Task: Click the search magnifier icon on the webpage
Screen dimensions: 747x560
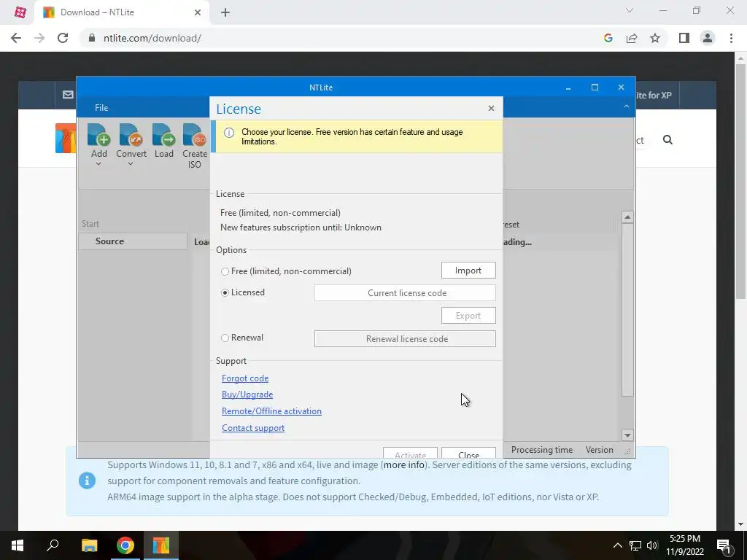Action: tap(667, 139)
